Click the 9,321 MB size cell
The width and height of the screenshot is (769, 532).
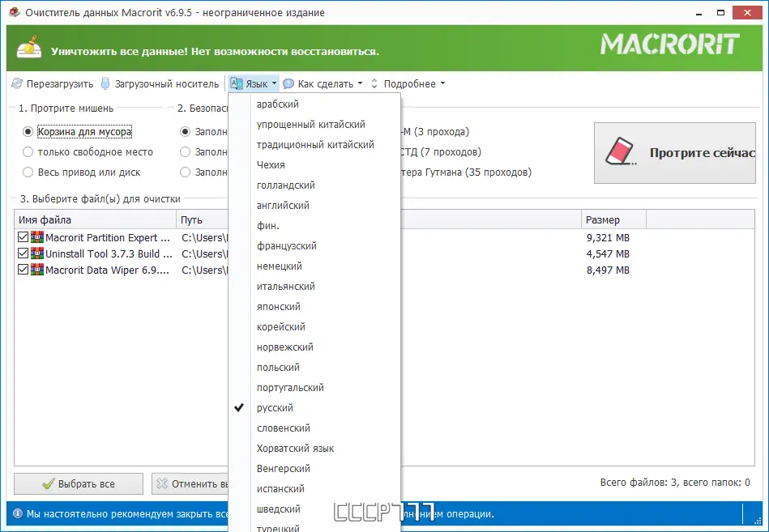point(608,237)
